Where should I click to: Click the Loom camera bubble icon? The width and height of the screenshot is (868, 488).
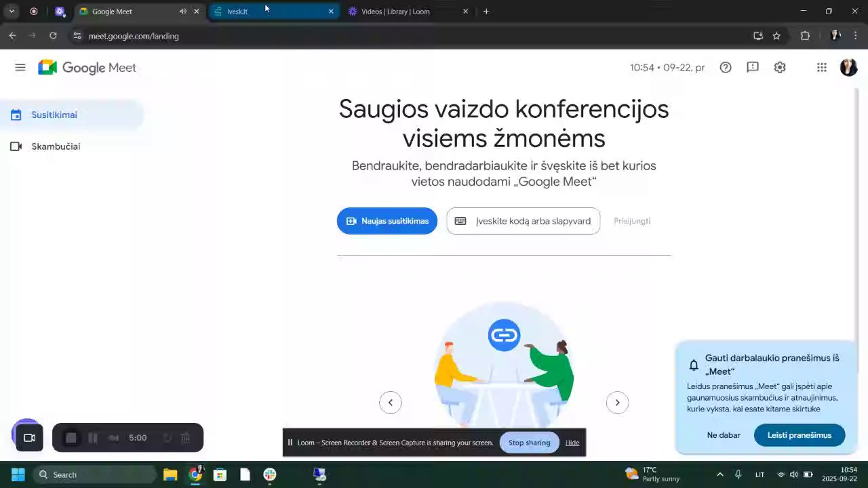click(x=29, y=438)
